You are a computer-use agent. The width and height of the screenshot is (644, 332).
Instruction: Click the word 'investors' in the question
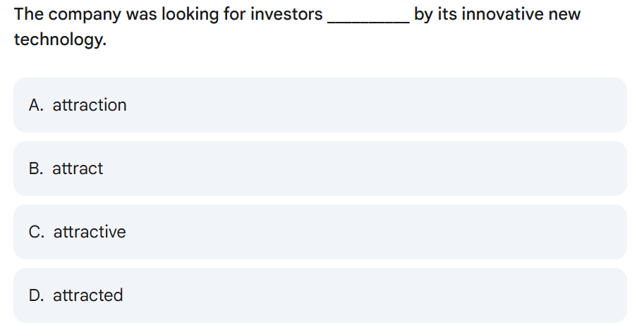(286, 14)
